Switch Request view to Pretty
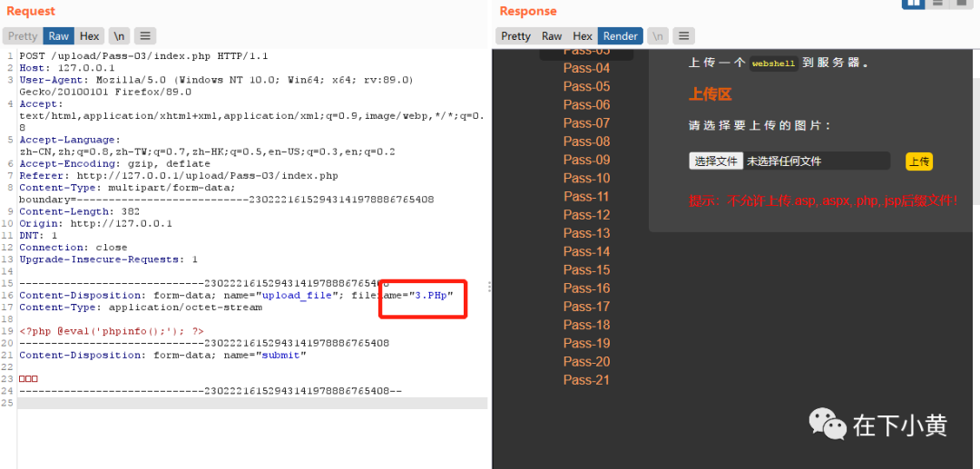The height and width of the screenshot is (469, 980). pos(23,36)
